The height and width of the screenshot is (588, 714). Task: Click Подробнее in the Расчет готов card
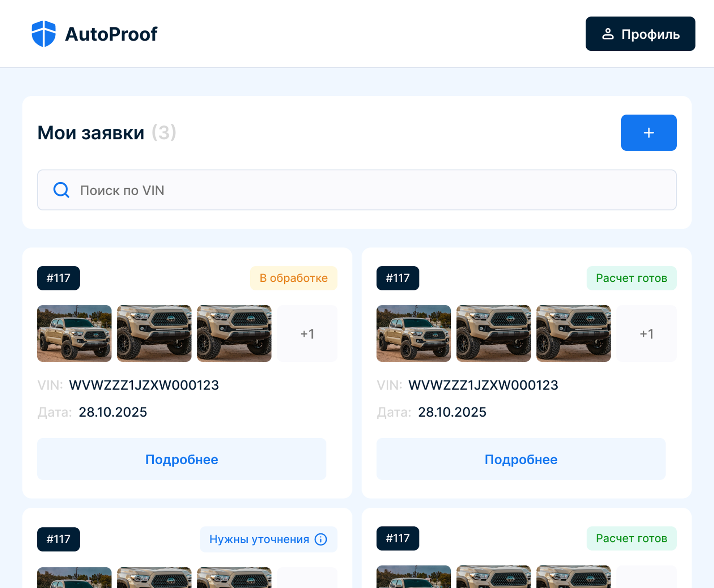tap(520, 459)
